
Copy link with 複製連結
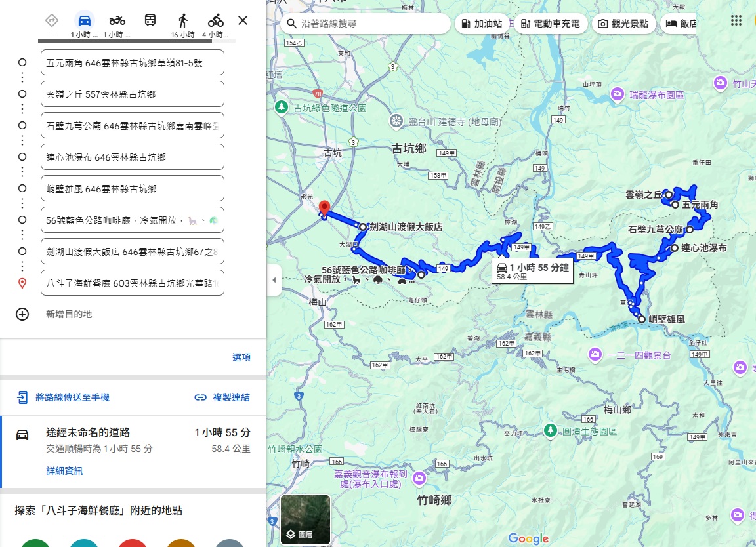pos(232,397)
